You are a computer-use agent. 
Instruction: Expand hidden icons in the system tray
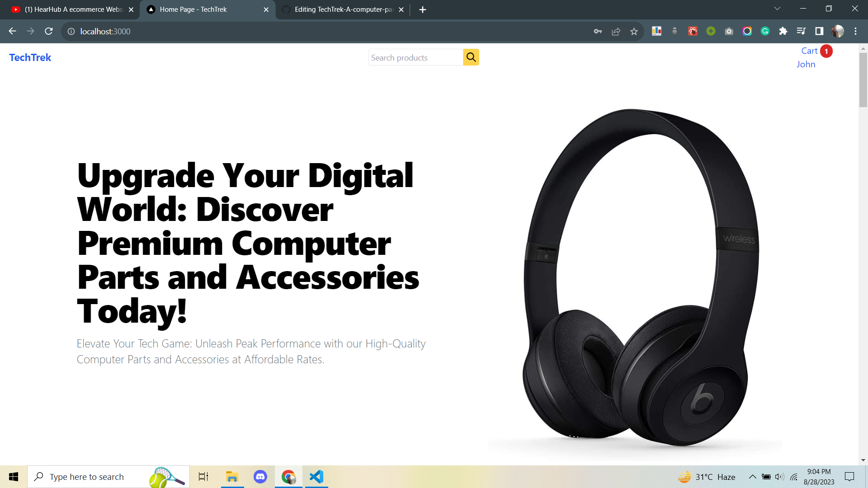pos(752,476)
